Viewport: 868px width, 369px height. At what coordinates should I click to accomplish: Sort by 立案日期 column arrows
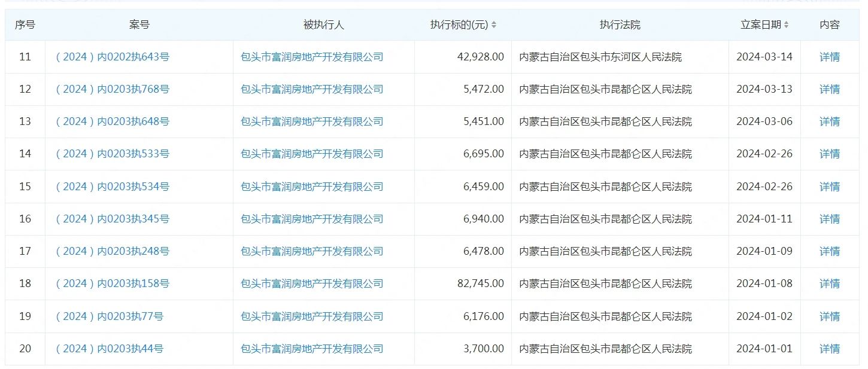click(786, 25)
